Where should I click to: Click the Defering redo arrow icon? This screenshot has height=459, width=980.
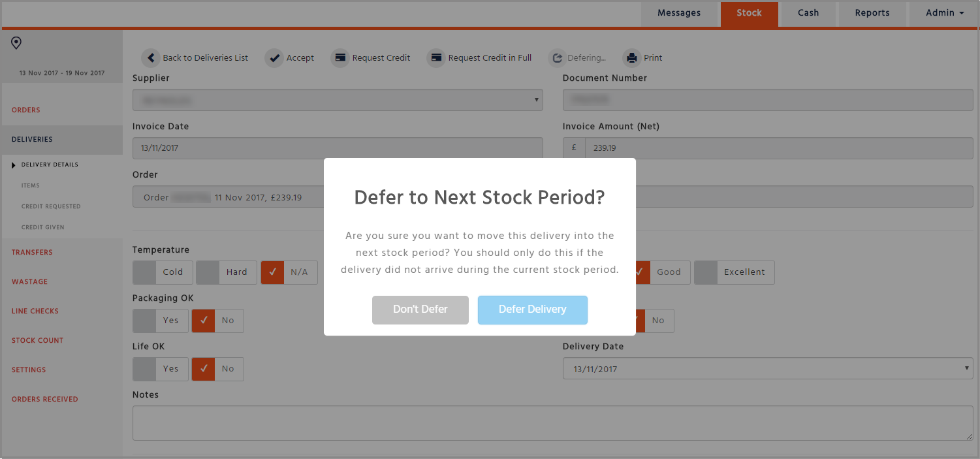(x=557, y=57)
